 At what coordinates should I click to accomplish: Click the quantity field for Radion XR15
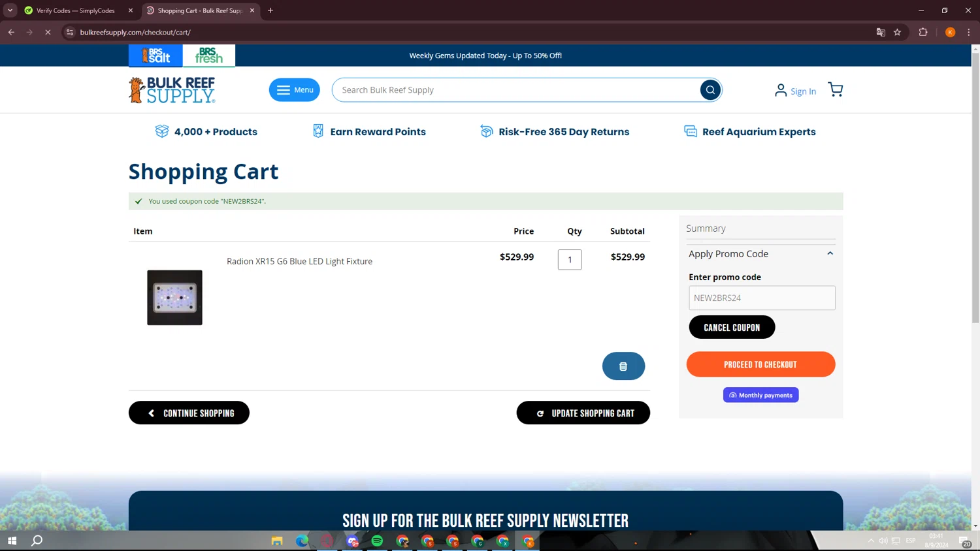(570, 259)
